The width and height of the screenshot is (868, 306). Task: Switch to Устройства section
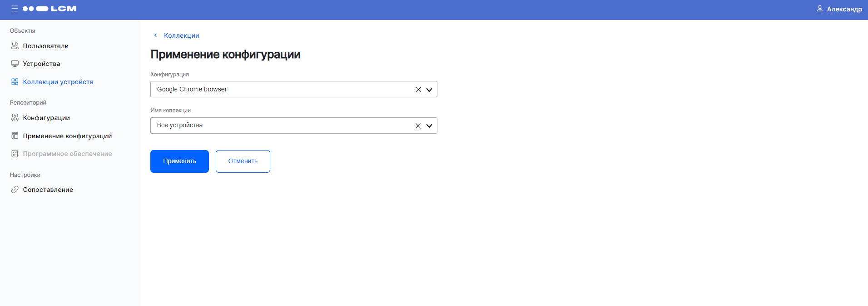coord(41,63)
